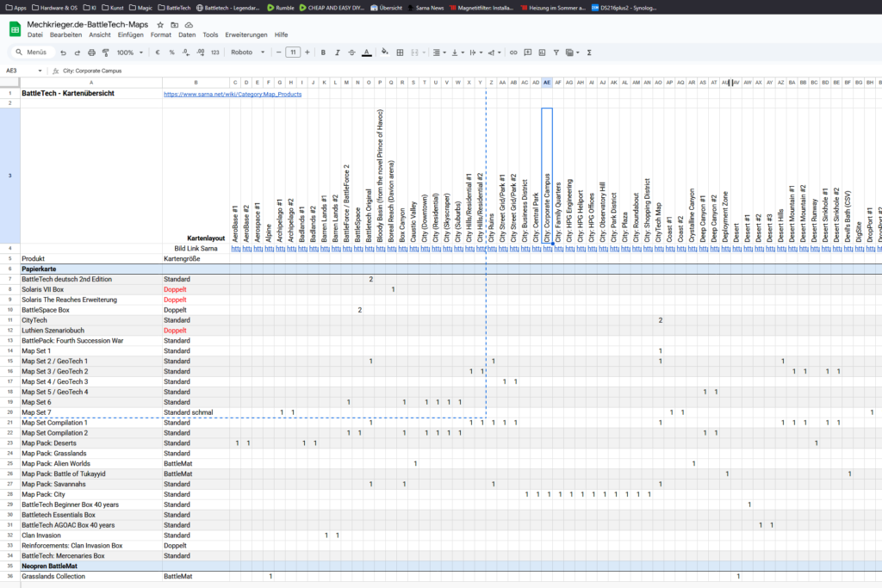Toggle italic formatting

[x=338, y=53]
